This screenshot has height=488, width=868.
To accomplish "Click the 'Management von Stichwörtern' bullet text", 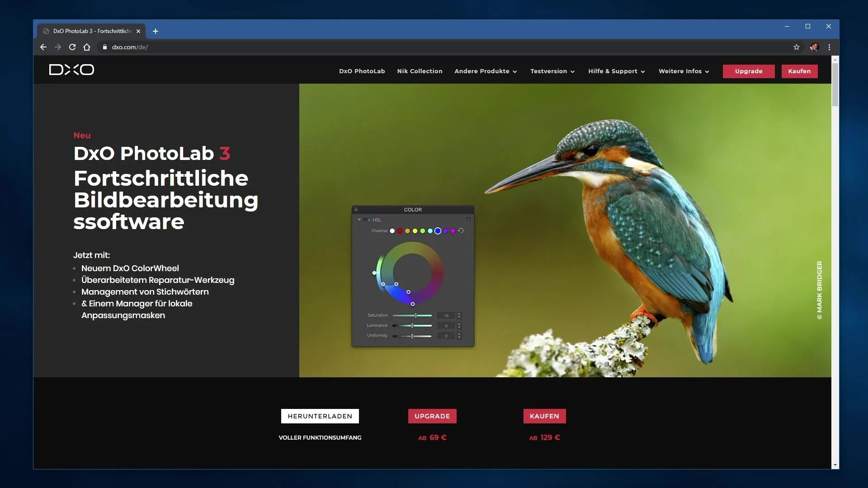I will point(145,291).
